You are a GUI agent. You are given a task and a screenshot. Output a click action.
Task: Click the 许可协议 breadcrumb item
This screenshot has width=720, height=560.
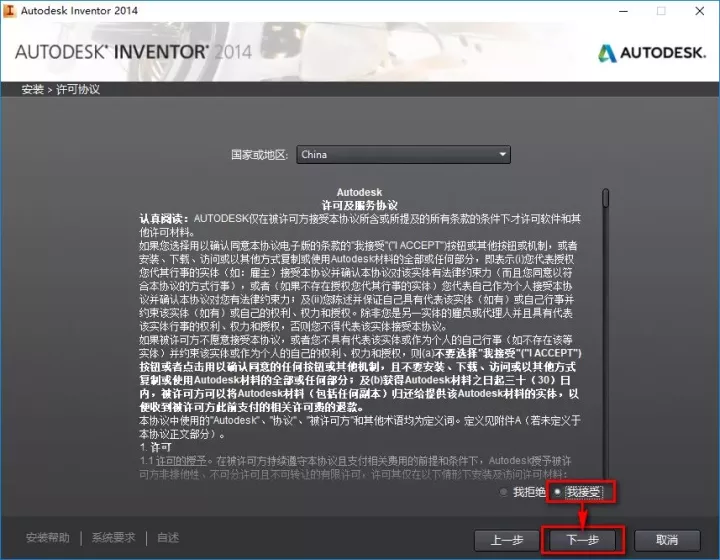pos(77,90)
